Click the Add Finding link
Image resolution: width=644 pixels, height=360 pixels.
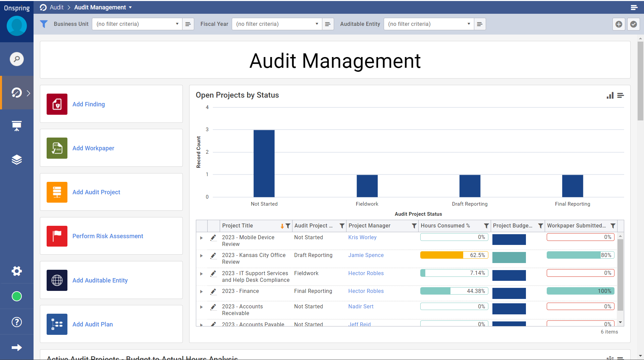[89, 104]
